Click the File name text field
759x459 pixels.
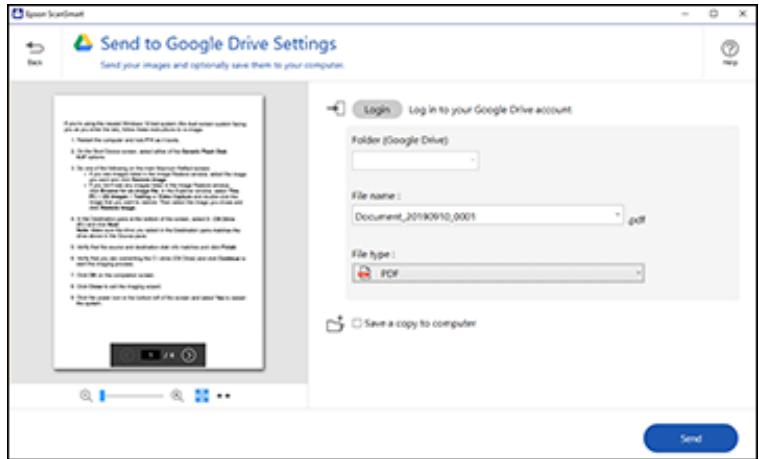click(487, 215)
